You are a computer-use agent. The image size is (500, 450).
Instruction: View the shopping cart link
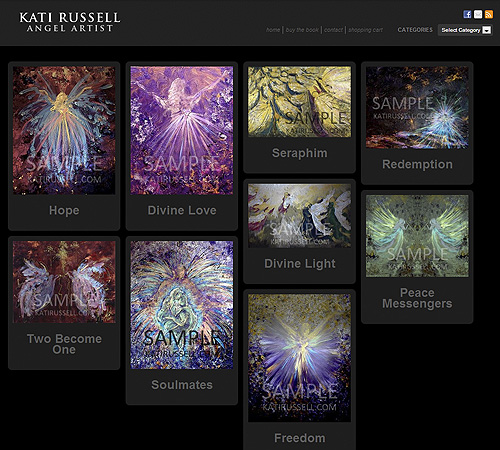point(366,30)
